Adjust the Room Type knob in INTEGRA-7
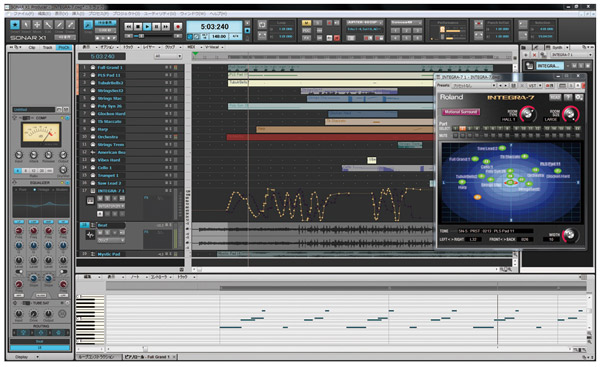This screenshot has height=367, width=600. pyautogui.click(x=528, y=113)
